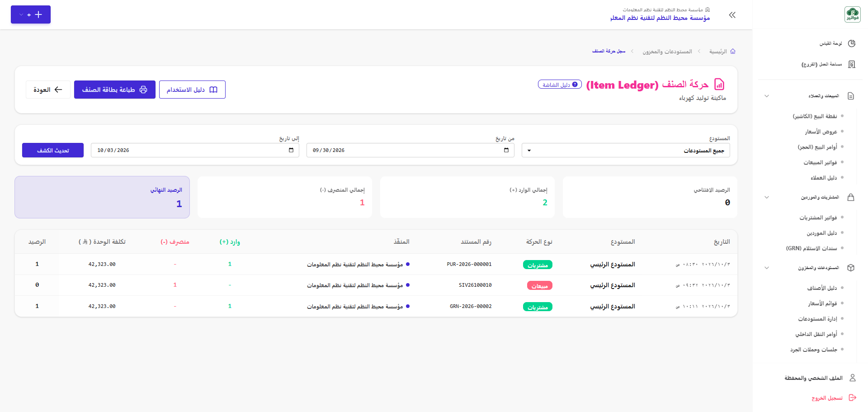
Task: Open سندات الاستلام (GRN) menu item
Action: pyautogui.click(x=811, y=248)
